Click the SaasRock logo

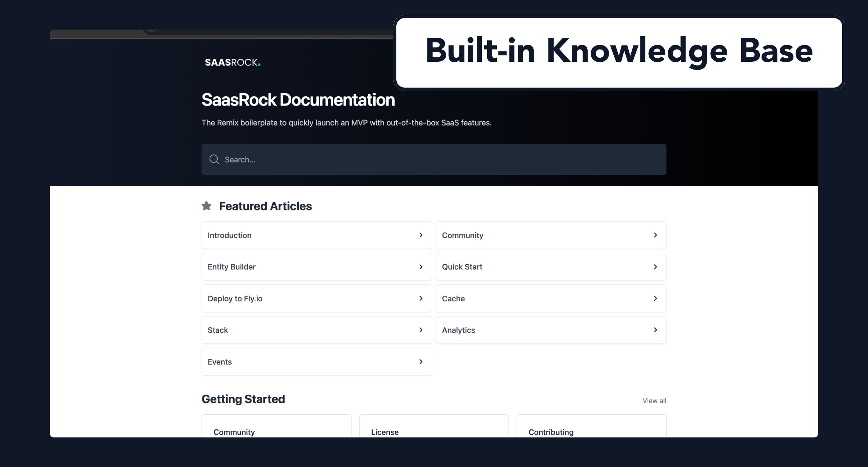tap(233, 62)
